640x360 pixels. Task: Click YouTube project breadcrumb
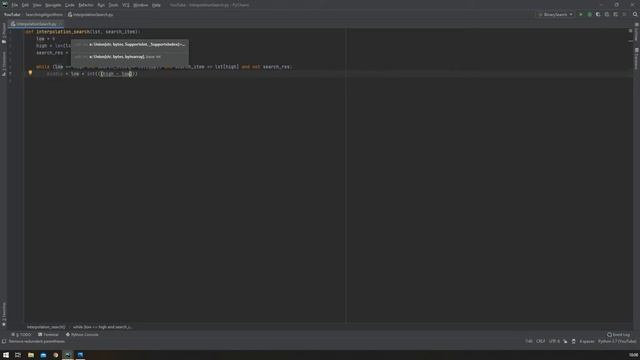coord(12,14)
